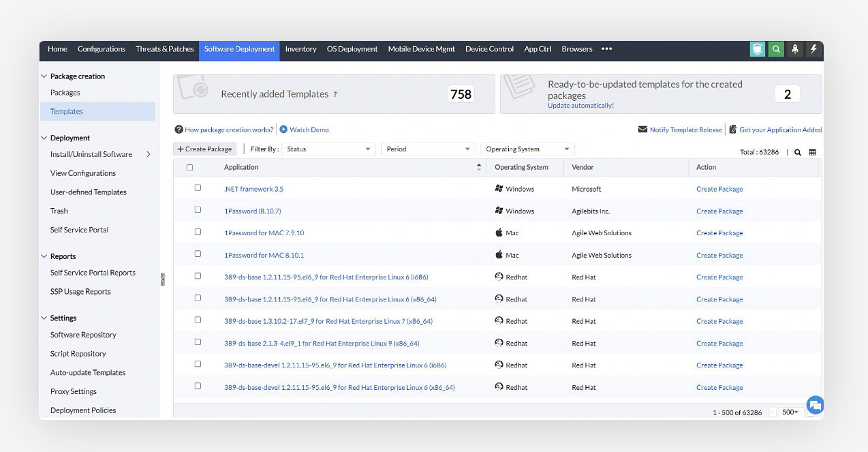Open the Operating System filter dropdown

526,148
